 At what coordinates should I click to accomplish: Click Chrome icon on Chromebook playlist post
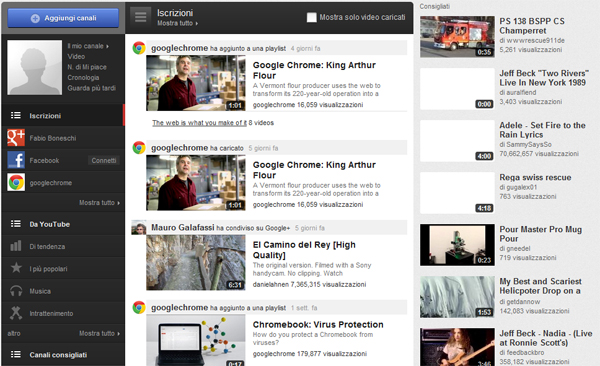tap(139, 307)
